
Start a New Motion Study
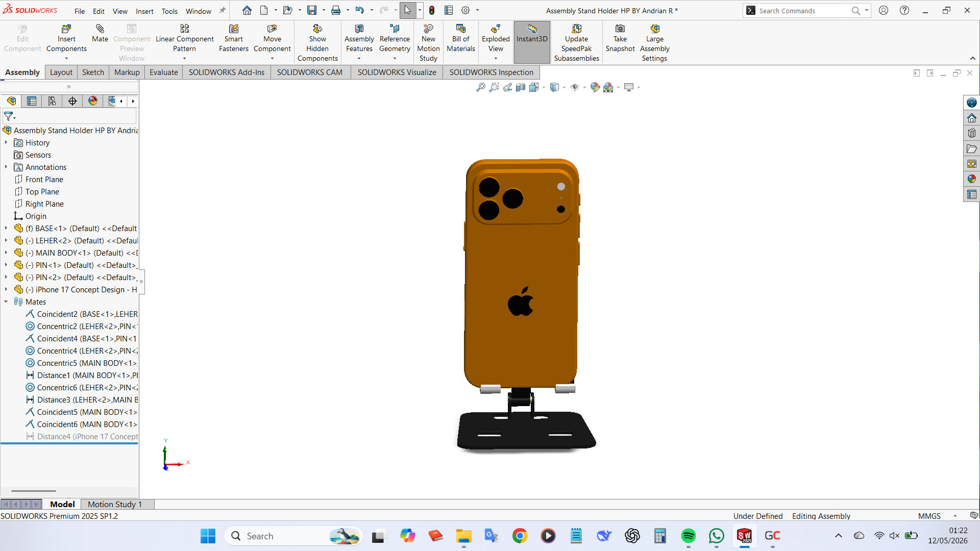pos(428,43)
